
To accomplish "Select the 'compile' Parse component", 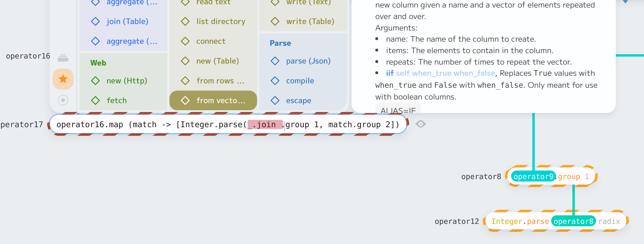I will [x=300, y=81].
